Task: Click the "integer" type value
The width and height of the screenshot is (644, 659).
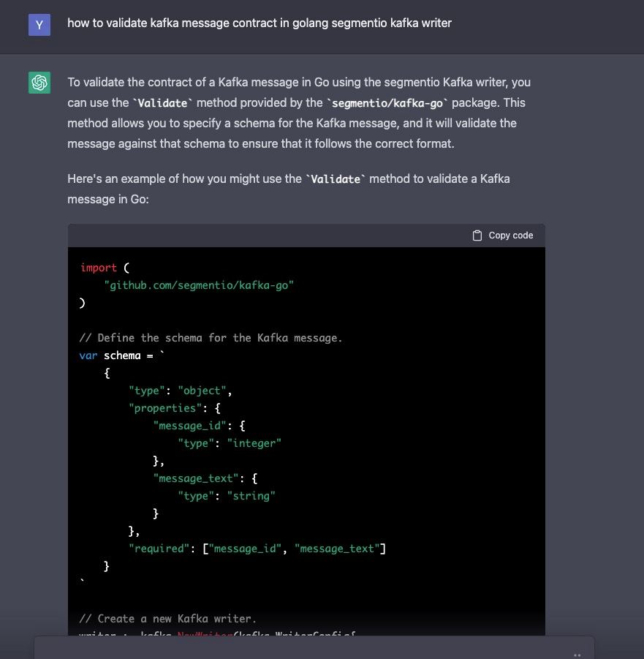Action: click(x=254, y=443)
